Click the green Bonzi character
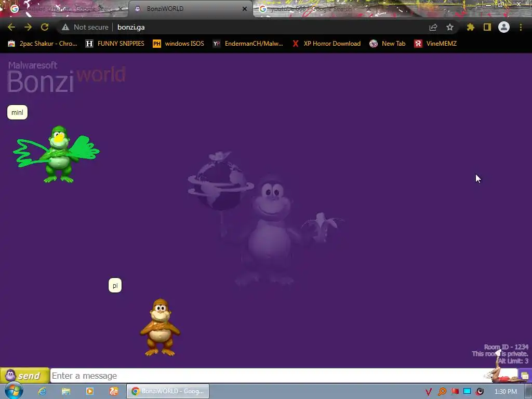Viewport: 532px width, 399px height. coord(59,154)
